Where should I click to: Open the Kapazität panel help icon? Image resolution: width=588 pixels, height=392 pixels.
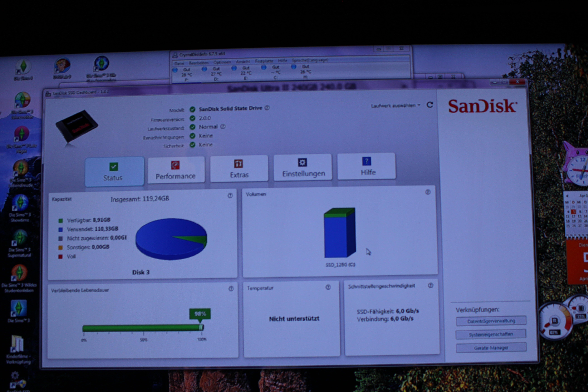tap(230, 195)
